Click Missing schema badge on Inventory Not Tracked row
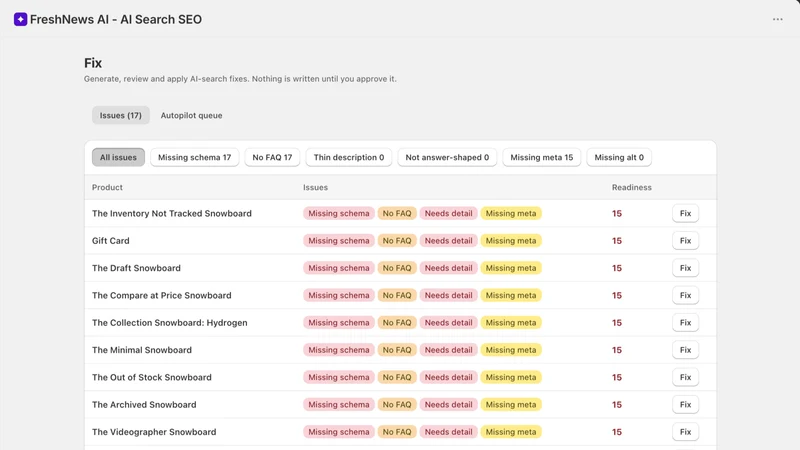The height and width of the screenshot is (450, 800). click(339, 213)
